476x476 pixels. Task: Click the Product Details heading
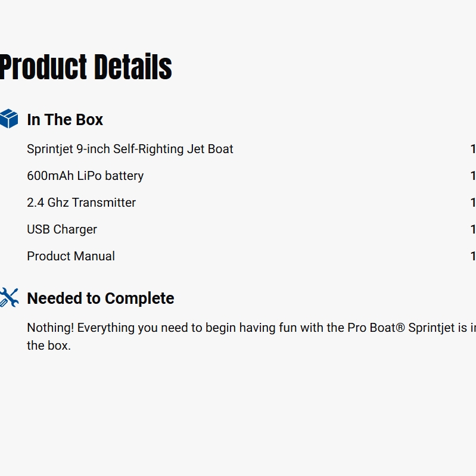85,67
